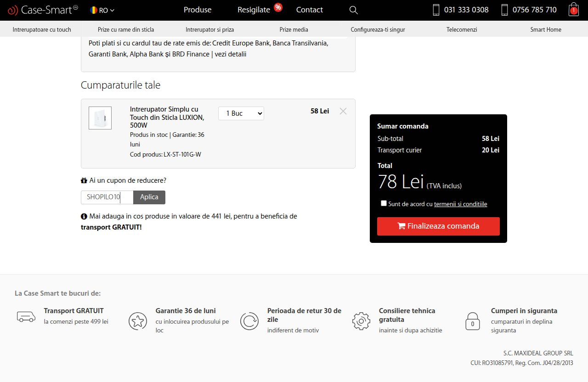Click the gift icon by coupon question

84,180
